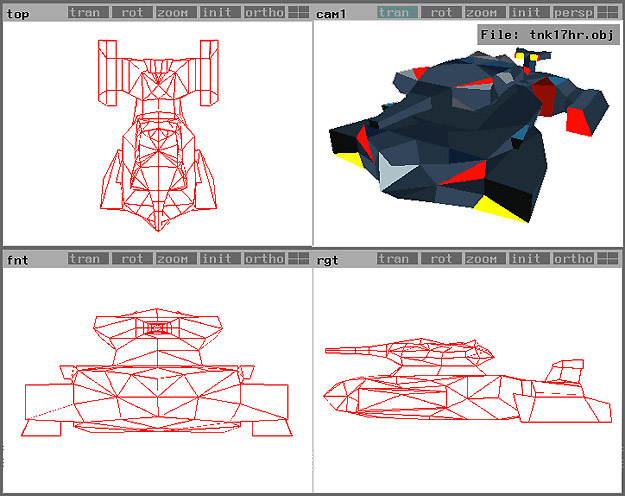Click init to reset the rgt viewport

529,259
